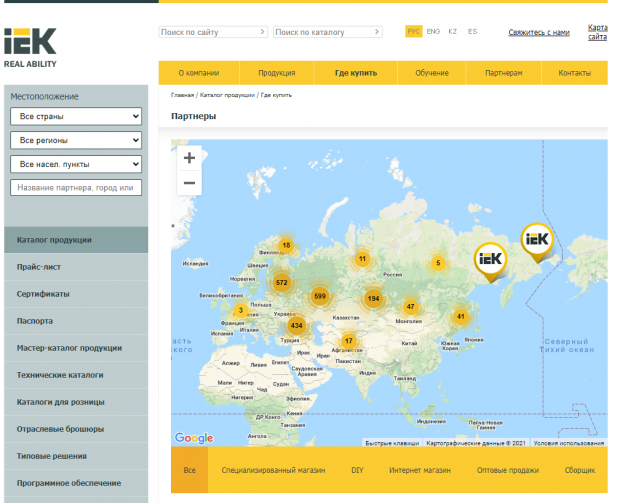Switch site language to ENG
620x503 pixels.
(x=433, y=32)
